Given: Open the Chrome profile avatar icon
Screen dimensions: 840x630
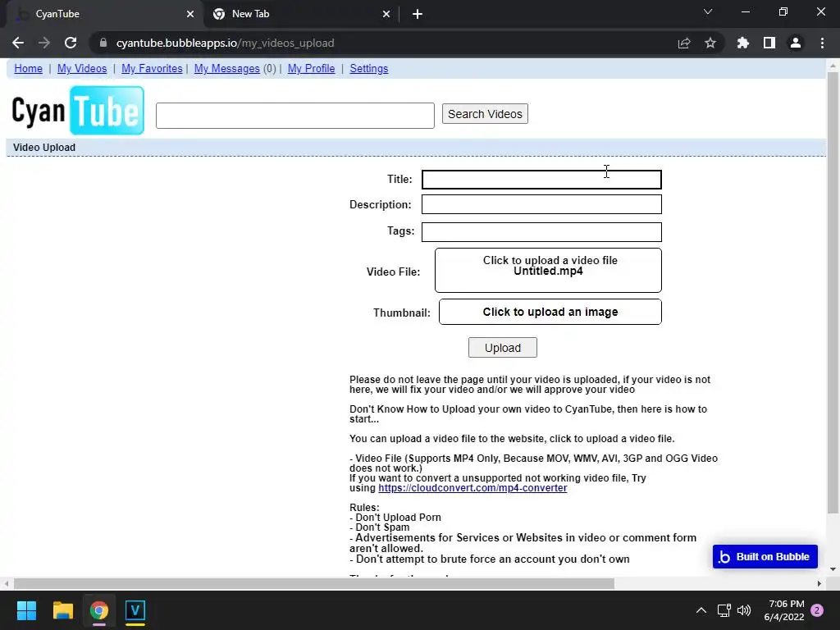Looking at the screenshot, I should tap(796, 43).
